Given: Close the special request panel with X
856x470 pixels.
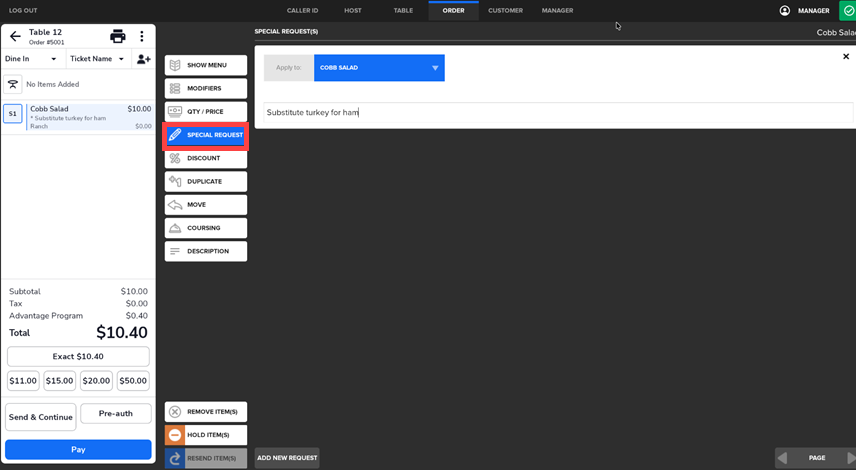Looking at the screenshot, I should coord(846,57).
